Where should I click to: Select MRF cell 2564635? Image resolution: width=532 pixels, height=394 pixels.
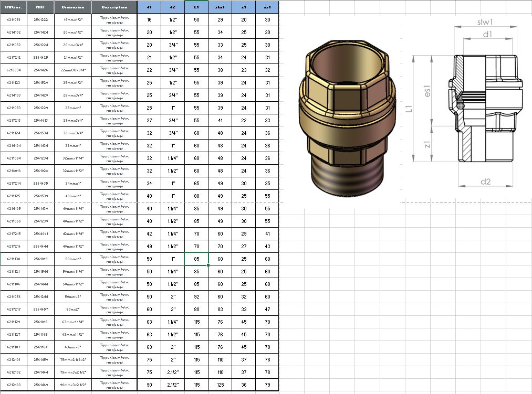(x=41, y=184)
